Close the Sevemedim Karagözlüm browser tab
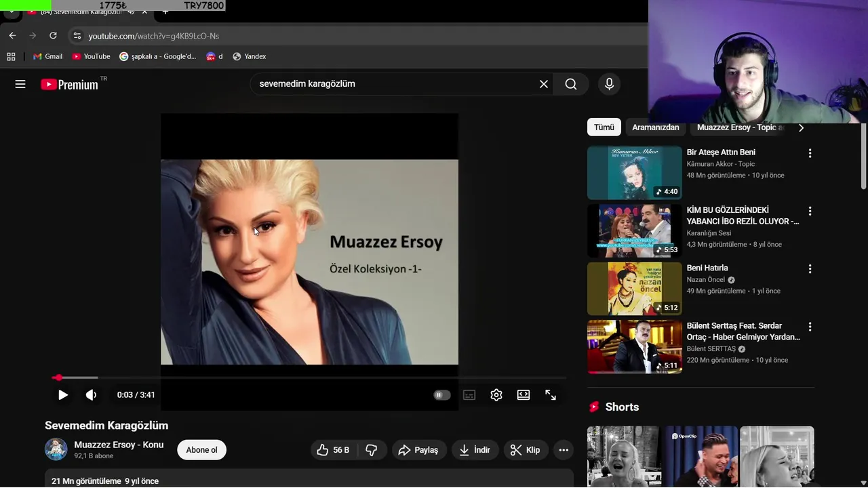Viewport: 868px width, 488px height. click(x=144, y=12)
